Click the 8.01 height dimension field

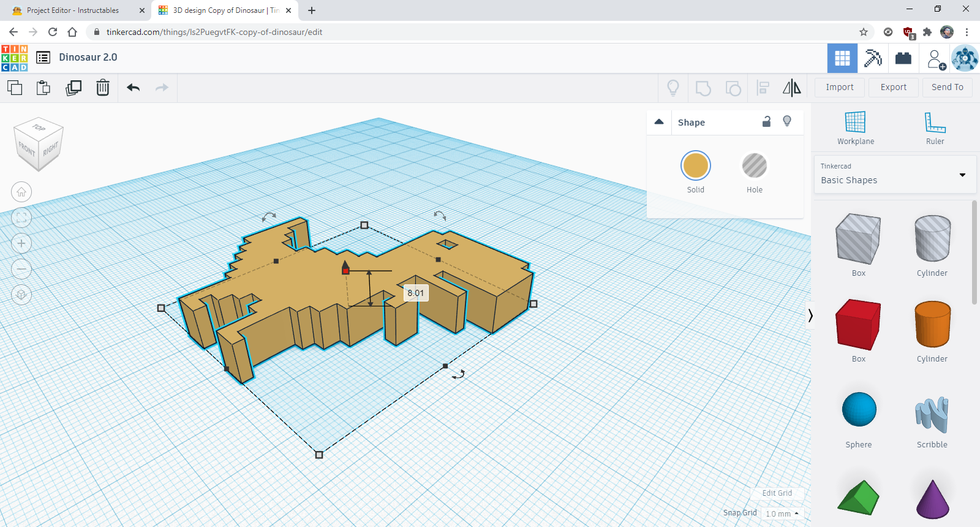coord(416,293)
